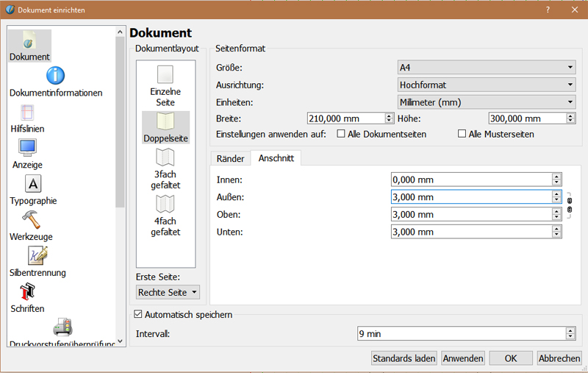Choose Einzelne Seite document layout
This screenshot has width=588, height=373.
tap(165, 85)
